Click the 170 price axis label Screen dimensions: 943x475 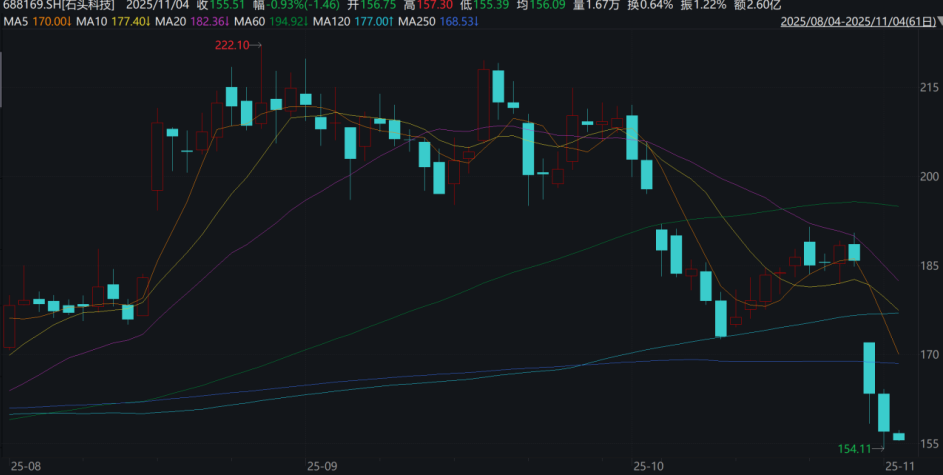930,355
